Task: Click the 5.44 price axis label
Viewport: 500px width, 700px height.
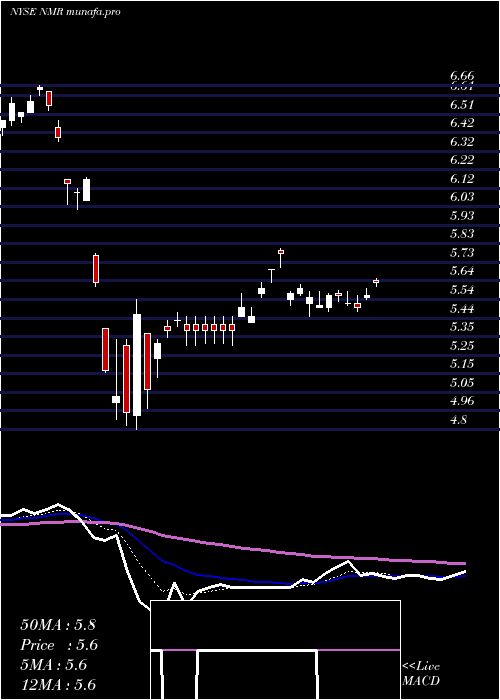Action: pos(462,308)
